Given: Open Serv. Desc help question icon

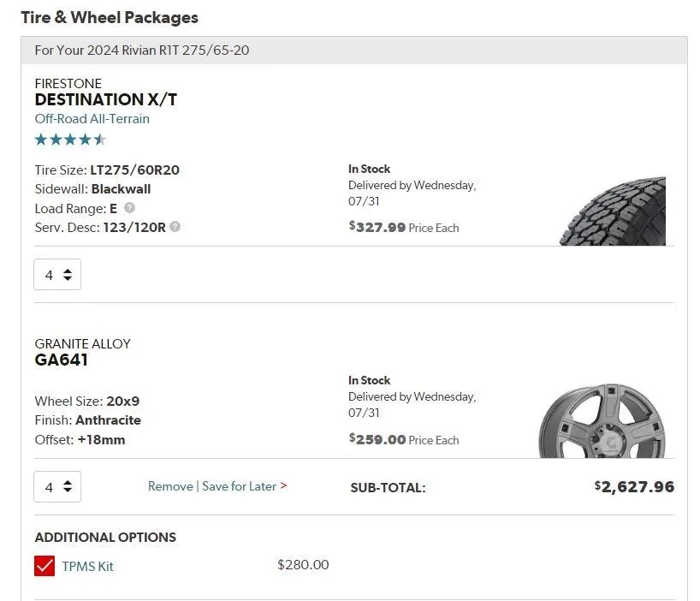Looking at the screenshot, I should tap(175, 227).
